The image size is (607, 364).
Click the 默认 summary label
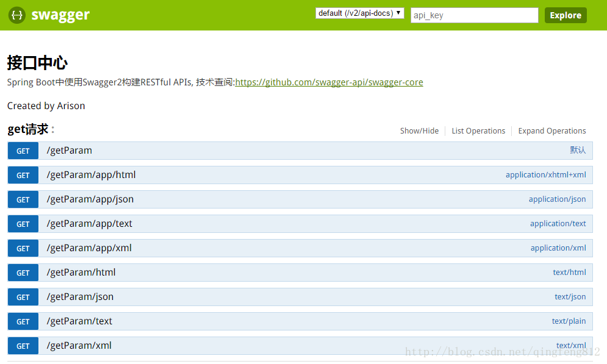click(x=578, y=150)
